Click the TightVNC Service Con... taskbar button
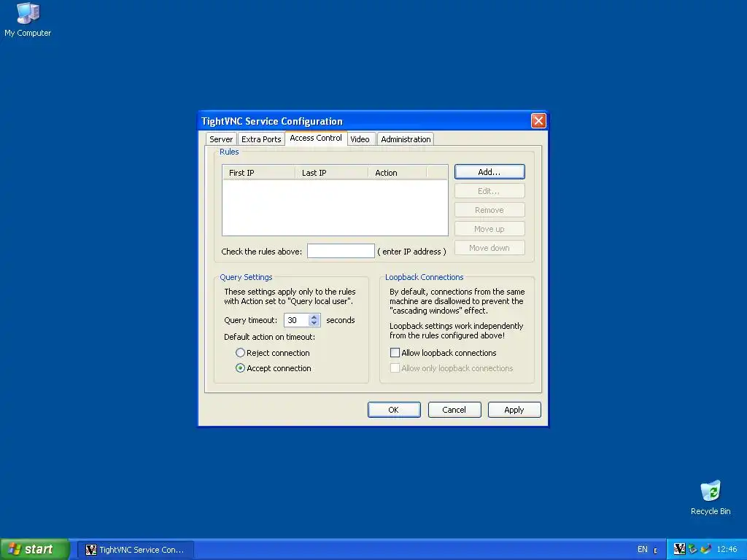This screenshot has height=560, width=747. (135, 550)
